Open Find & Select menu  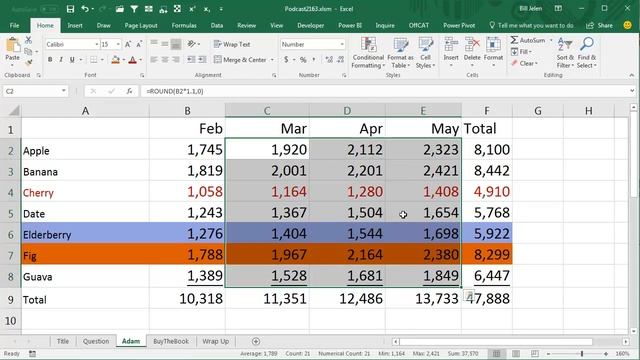coord(587,53)
